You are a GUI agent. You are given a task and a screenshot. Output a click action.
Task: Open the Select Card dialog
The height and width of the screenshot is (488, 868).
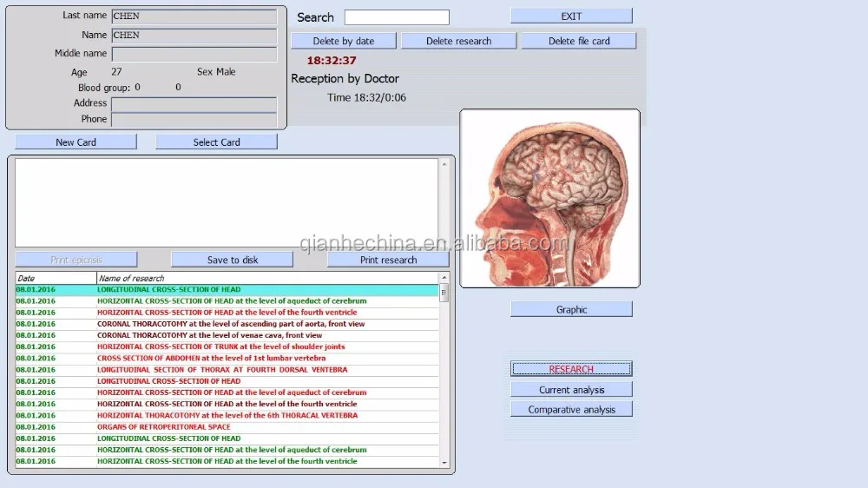click(x=216, y=142)
